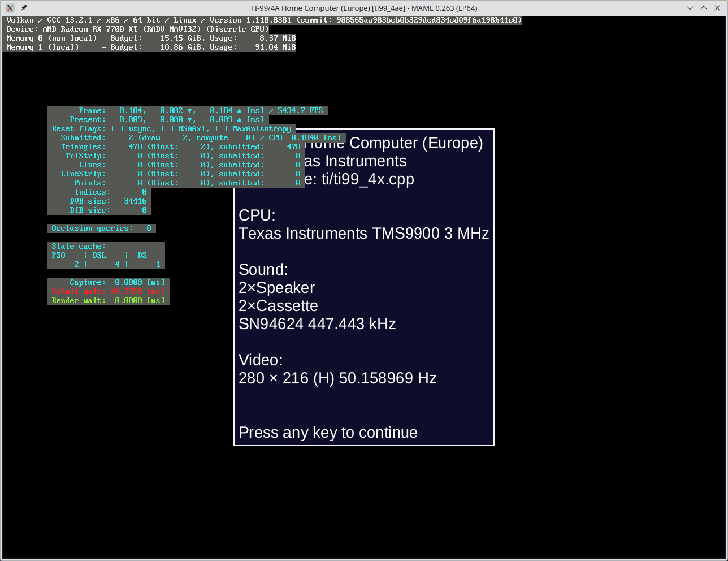728x561 pixels.
Task: Click the 'Indices:' value row
Action: [99, 192]
